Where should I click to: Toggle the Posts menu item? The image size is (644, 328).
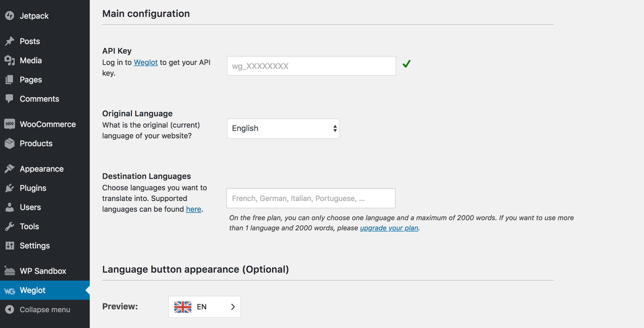coord(30,41)
